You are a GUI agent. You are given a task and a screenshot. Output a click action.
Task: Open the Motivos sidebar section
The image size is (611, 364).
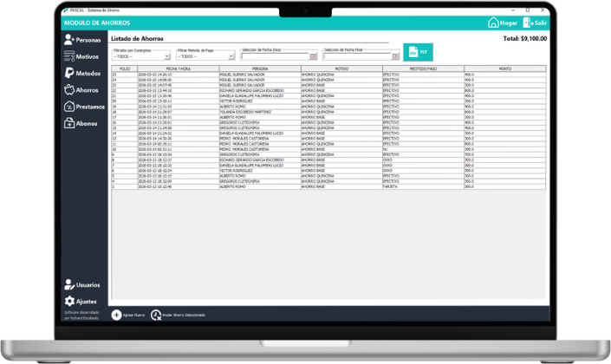click(82, 56)
